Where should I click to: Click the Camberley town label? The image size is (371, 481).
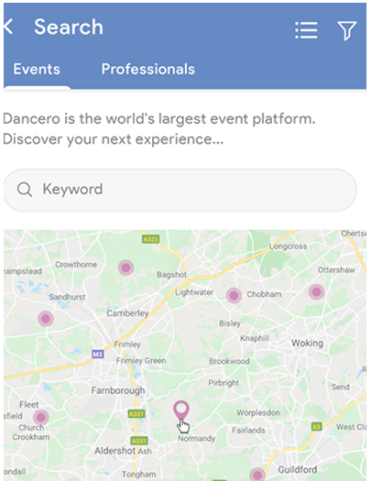pyautogui.click(x=127, y=313)
